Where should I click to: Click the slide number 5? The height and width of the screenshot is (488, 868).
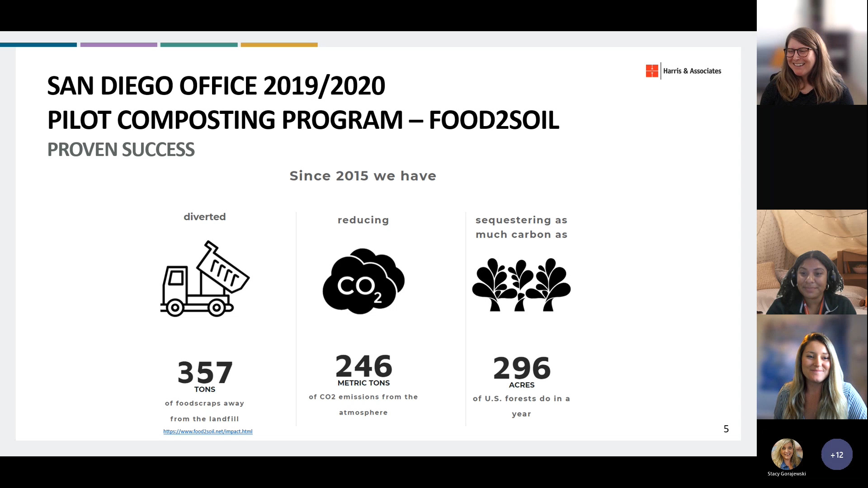[x=726, y=429]
